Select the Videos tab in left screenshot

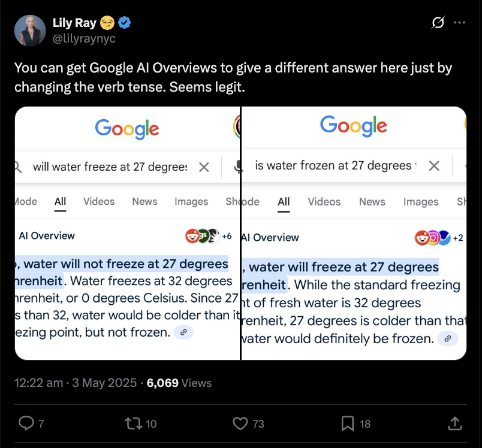pyautogui.click(x=99, y=201)
